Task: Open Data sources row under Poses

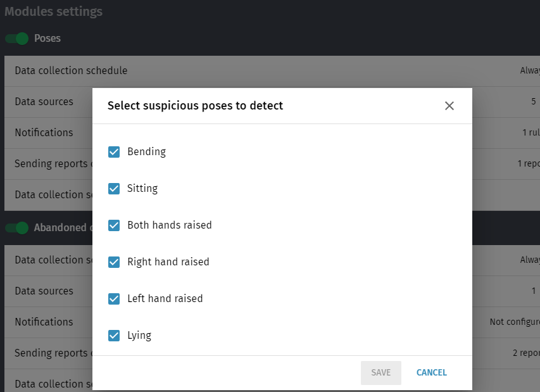Action: [x=272, y=102]
